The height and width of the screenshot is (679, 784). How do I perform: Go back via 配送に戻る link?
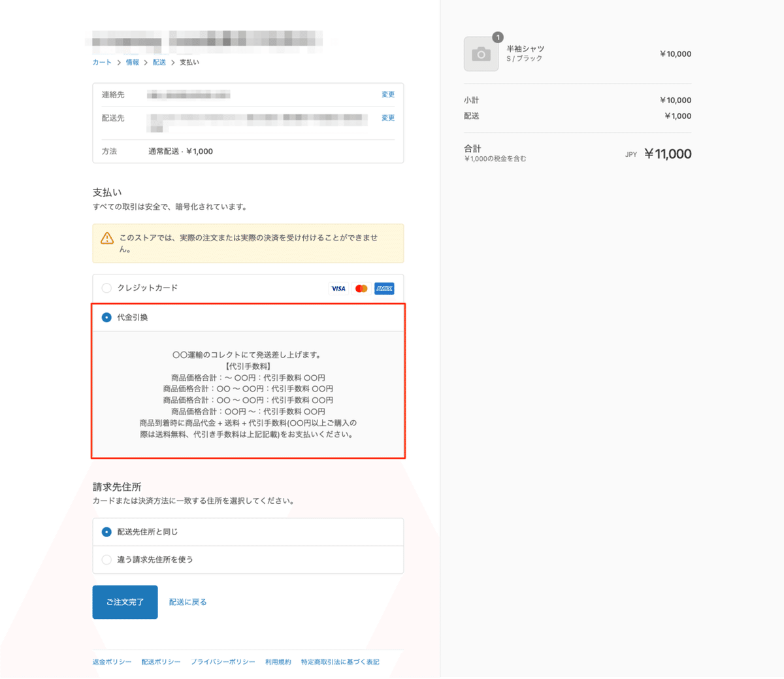188,602
